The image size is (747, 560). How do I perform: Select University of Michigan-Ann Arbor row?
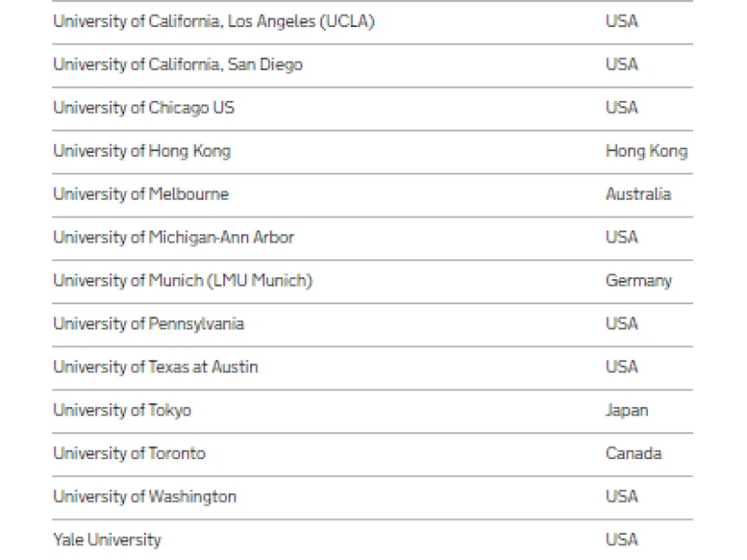click(x=174, y=237)
